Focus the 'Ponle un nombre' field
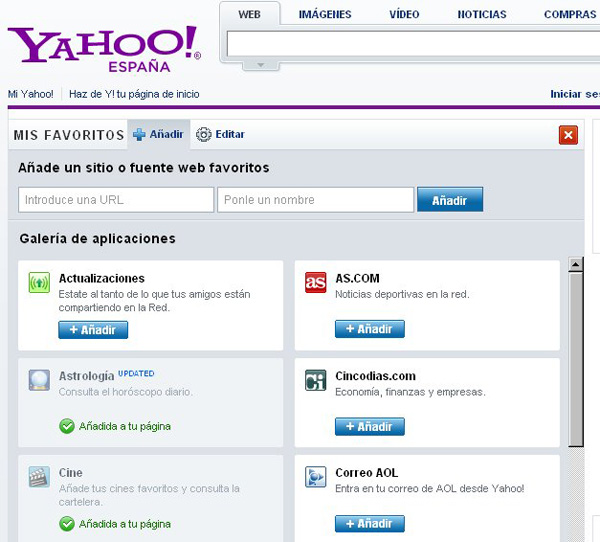The width and height of the screenshot is (600, 542). click(x=315, y=200)
